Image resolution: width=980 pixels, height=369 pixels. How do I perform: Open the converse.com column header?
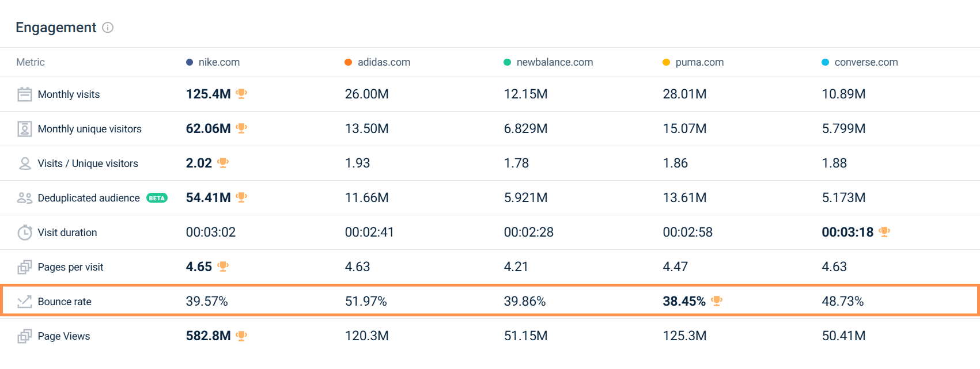866,62
